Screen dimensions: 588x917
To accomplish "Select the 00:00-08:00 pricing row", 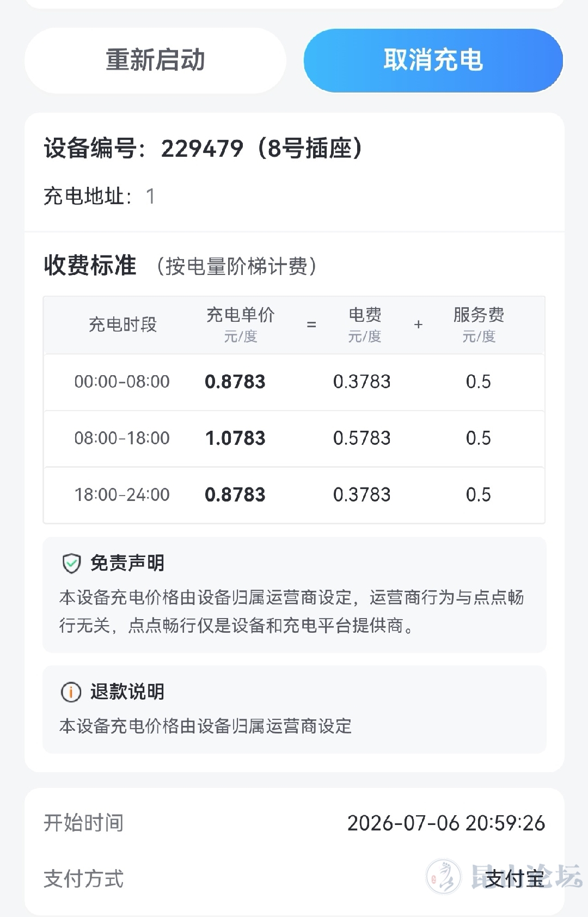I will (294, 382).
